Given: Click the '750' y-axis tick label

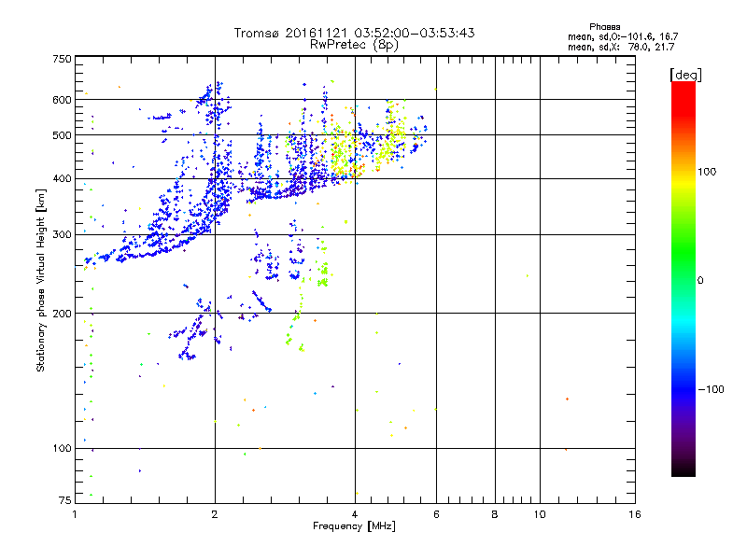Looking at the screenshot, I should click(62, 59).
